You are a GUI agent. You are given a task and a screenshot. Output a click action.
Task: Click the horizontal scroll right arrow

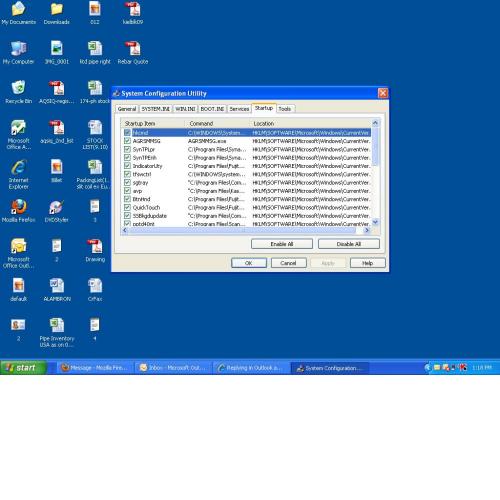pyautogui.click(x=367, y=230)
